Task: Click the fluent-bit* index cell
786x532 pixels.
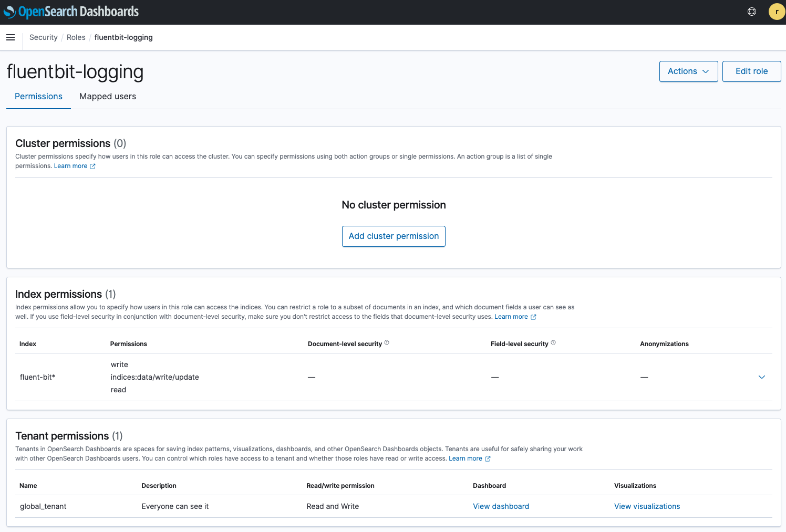Action: (x=38, y=377)
